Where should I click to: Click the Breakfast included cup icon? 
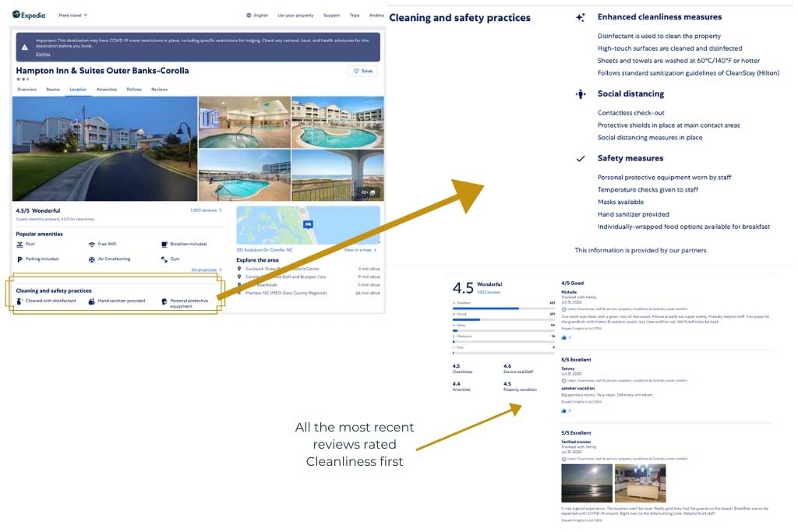point(164,244)
